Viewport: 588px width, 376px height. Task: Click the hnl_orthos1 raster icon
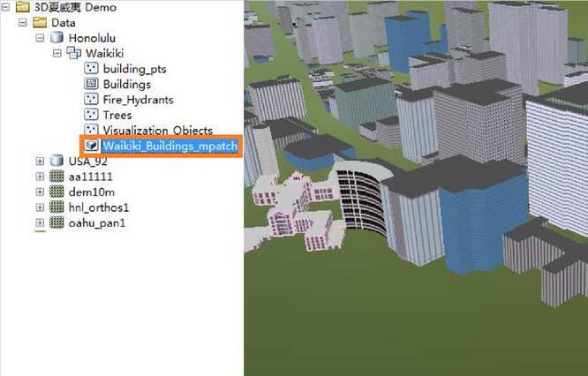click(57, 207)
